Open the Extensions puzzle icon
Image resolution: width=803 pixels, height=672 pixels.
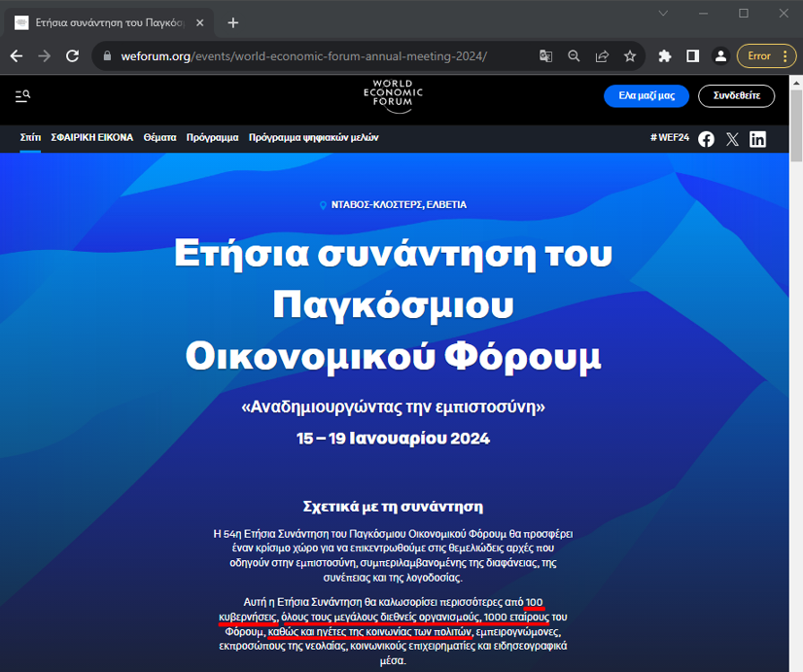pos(665,55)
